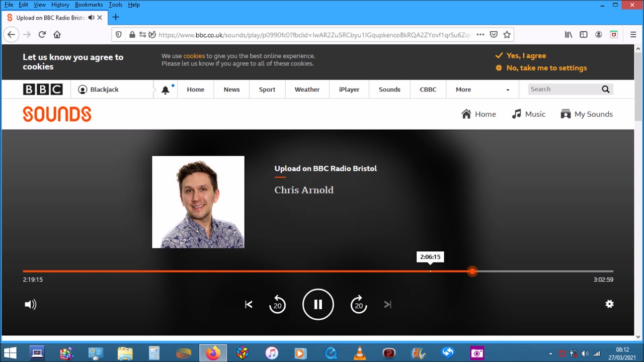Open the News section

point(231,89)
